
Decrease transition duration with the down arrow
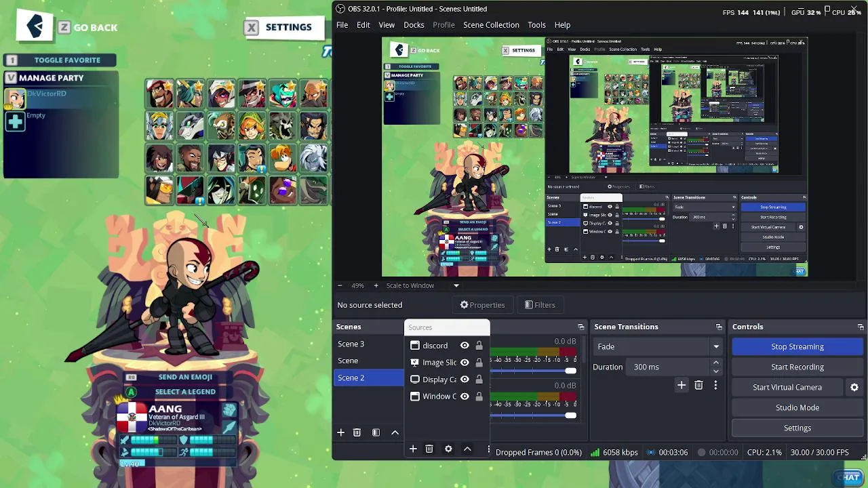[715, 371]
